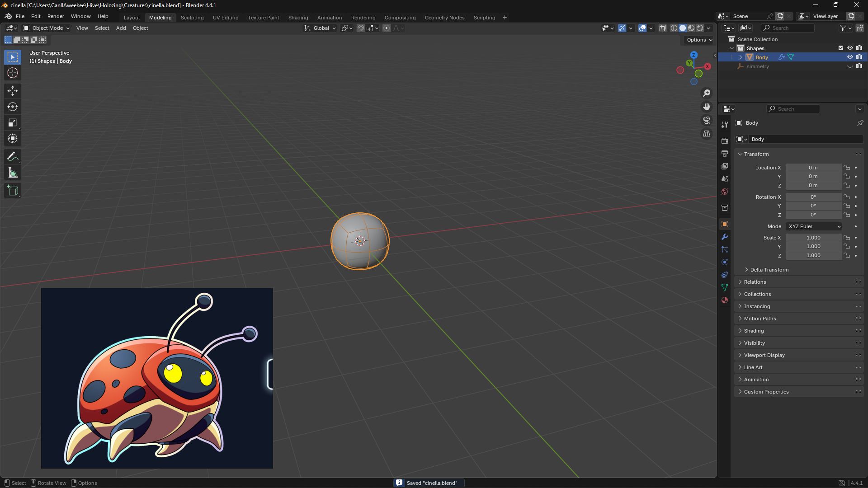868x488 pixels.
Task: Open the View Layer properties tab
Action: click(x=725, y=166)
